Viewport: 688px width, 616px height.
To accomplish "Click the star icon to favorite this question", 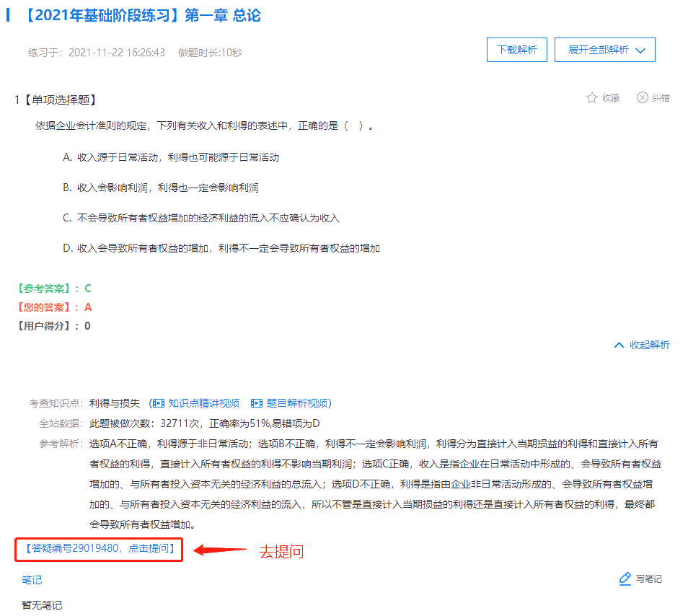I will coord(591,98).
